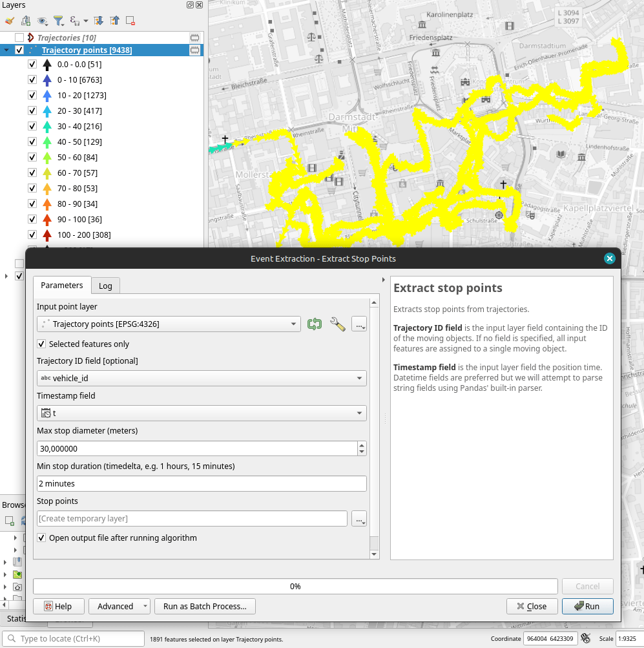Click the Min stop duration text field
Viewport: 644px width, 648px height.
(x=202, y=483)
